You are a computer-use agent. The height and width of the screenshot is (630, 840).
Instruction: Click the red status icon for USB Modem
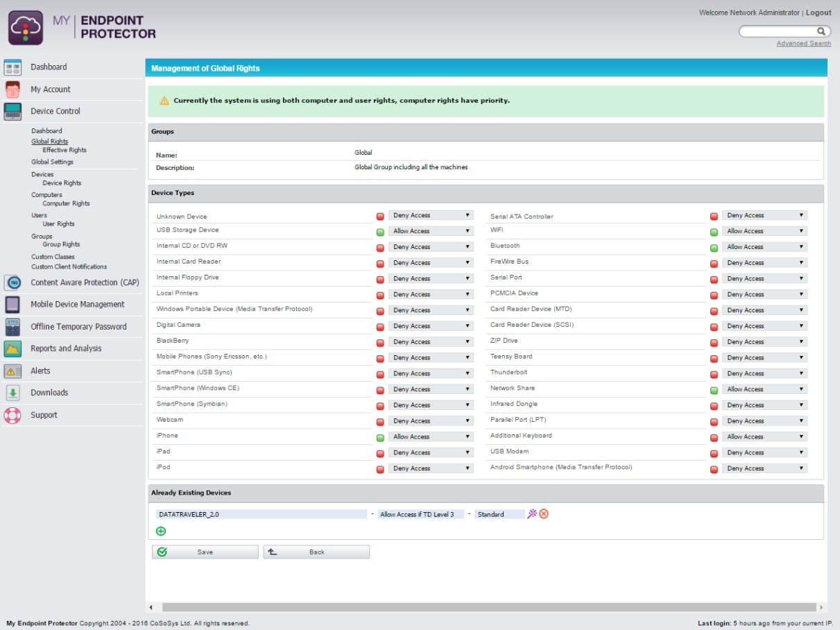[x=714, y=454]
